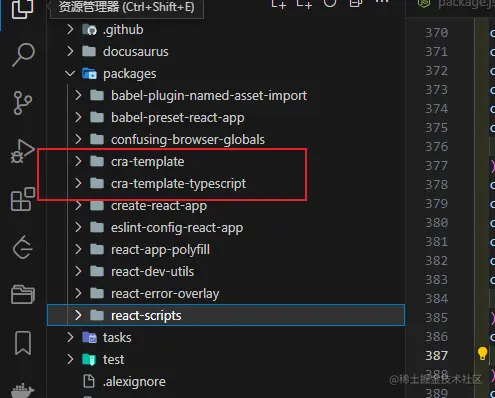This screenshot has width=495, height=398.
Task: Click line number 376 in the gutter
Action: [x=437, y=147]
